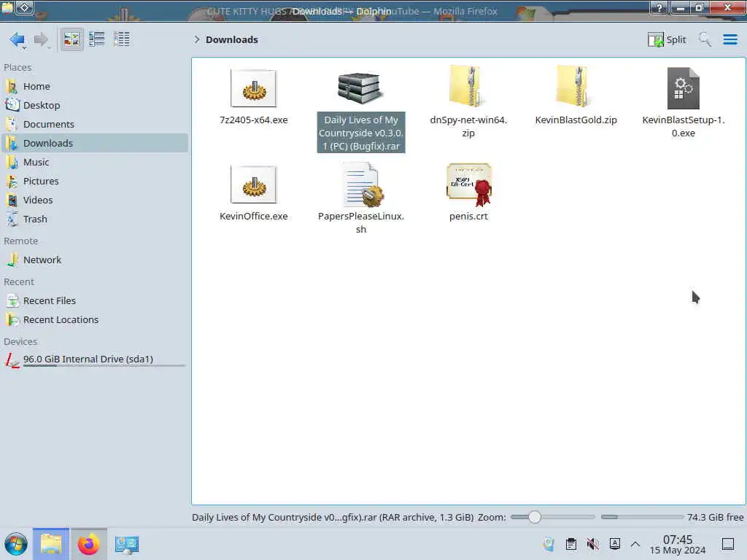The image size is (747, 560).
Task: Switch to Firefox from the taskbar
Action: (x=88, y=544)
